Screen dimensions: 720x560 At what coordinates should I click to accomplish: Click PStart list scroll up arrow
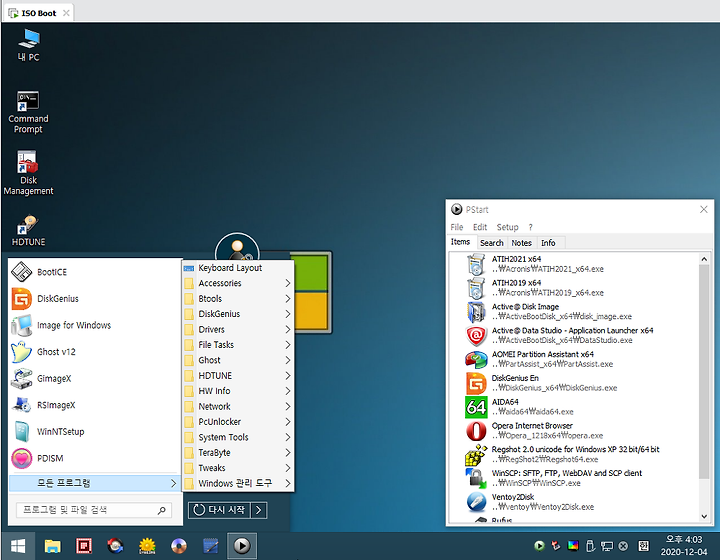pos(704,259)
